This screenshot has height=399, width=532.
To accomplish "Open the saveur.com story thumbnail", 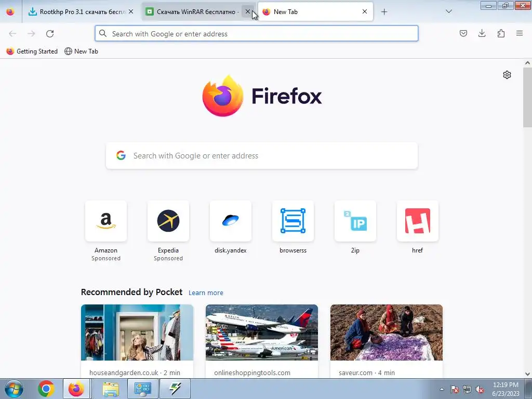I will [x=387, y=332].
